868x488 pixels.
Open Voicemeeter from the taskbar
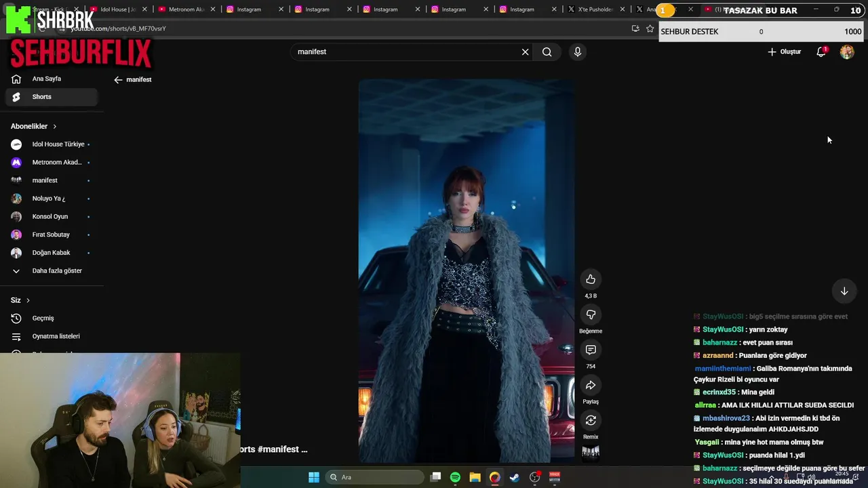point(555,477)
